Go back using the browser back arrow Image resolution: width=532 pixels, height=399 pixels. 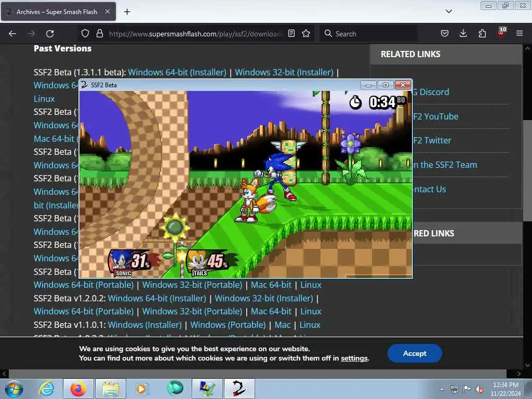coord(12,34)
